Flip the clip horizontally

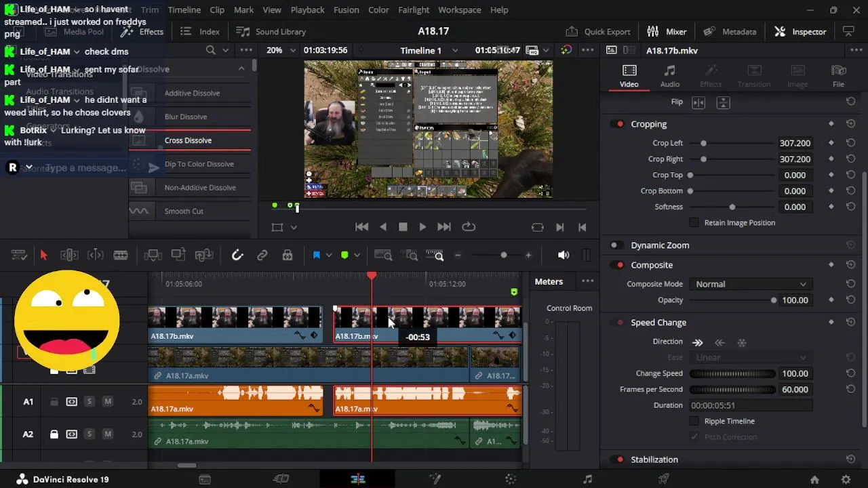pos(698,102)
